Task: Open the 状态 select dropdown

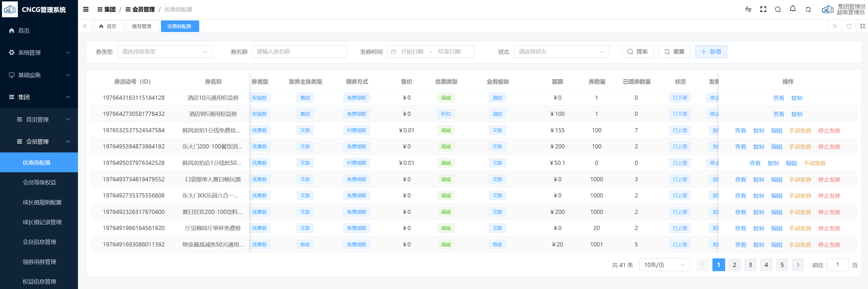Action: coord(561,52)
